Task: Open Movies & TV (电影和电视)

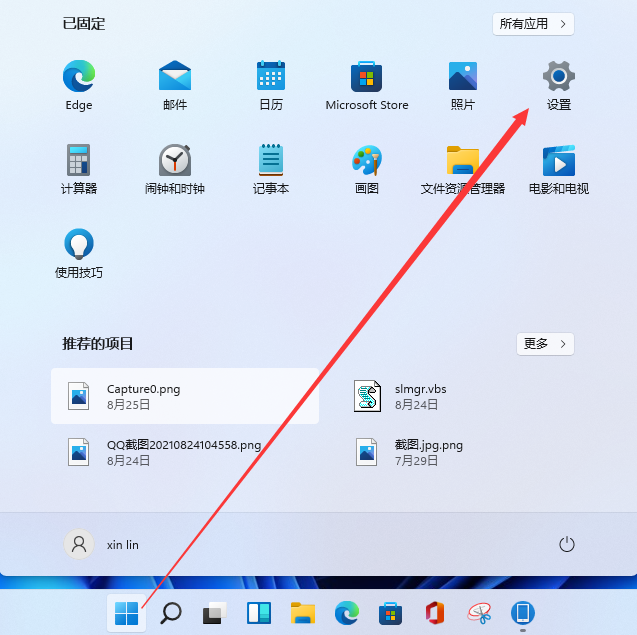Action: coord(558,161)
